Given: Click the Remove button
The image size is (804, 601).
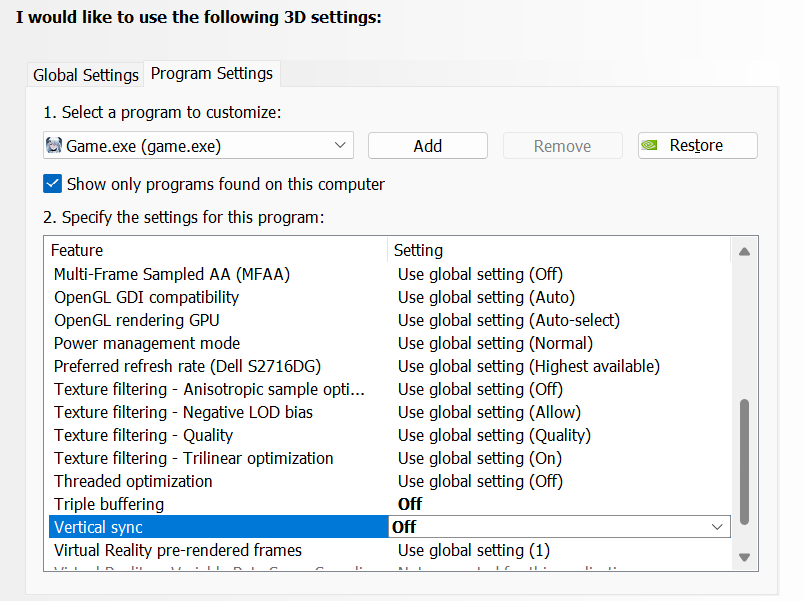Looking at the screenshot, I should point(562,146).
